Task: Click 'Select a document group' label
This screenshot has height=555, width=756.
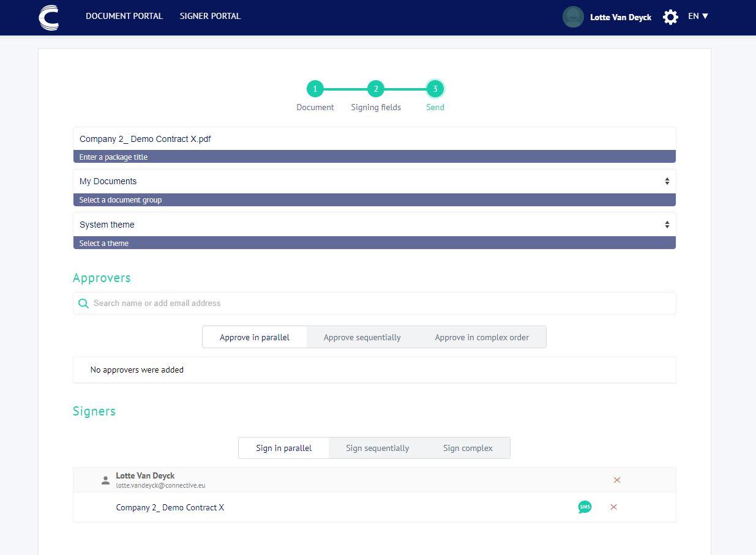Action: point(121,200)
